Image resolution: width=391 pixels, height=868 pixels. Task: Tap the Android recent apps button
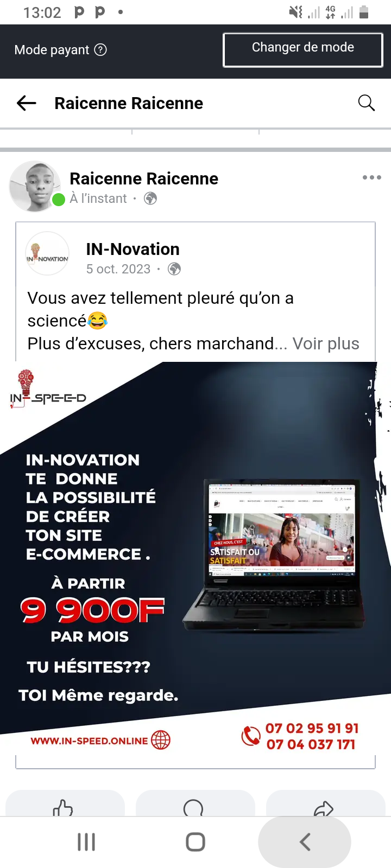pos(86,842)
